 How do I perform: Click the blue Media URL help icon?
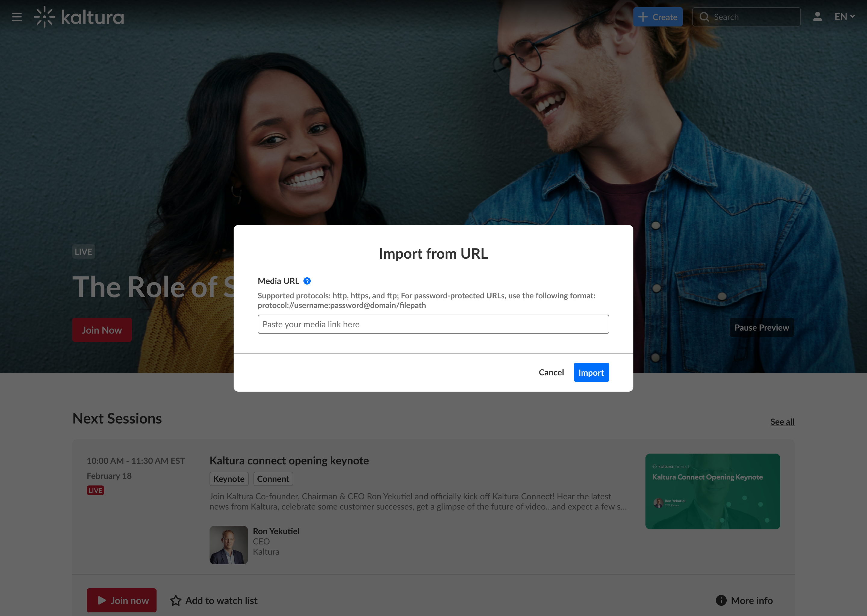pos(307,281)
